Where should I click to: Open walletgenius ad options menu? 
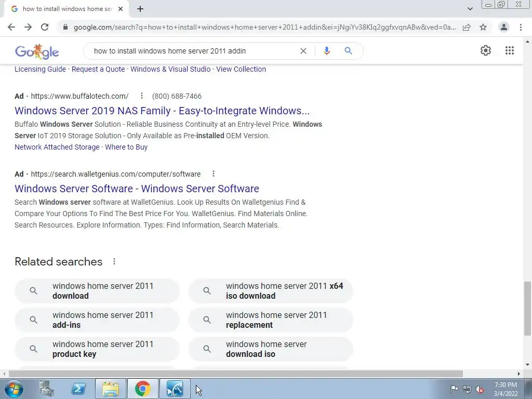pyautogui.click(x=214, y=174)
